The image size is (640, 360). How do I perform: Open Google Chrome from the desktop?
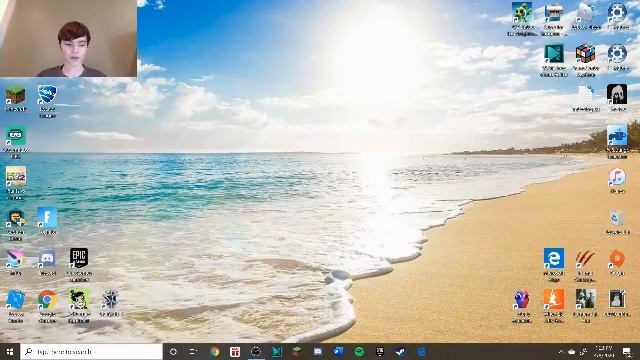point(47,306)
